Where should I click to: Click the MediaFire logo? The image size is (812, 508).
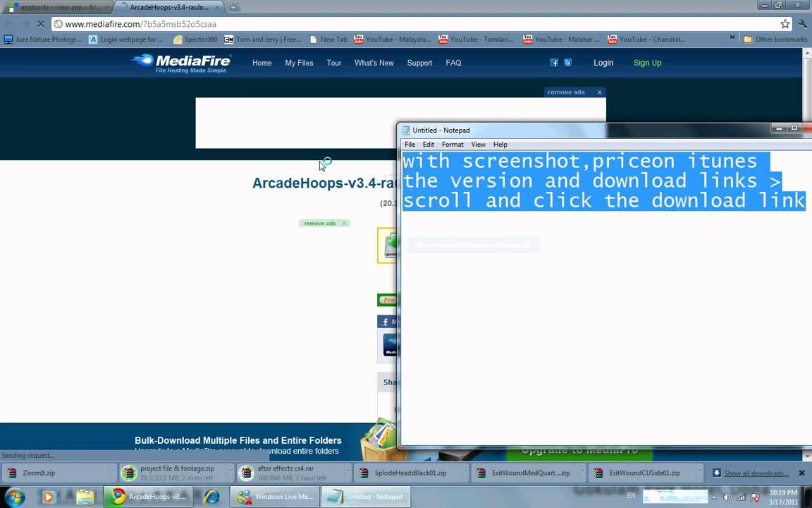[x=181, y=64]
